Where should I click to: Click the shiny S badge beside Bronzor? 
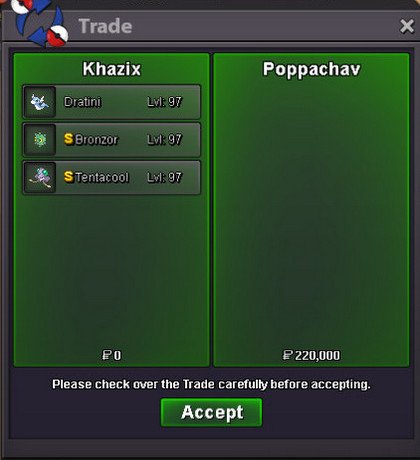coord(69,139)
